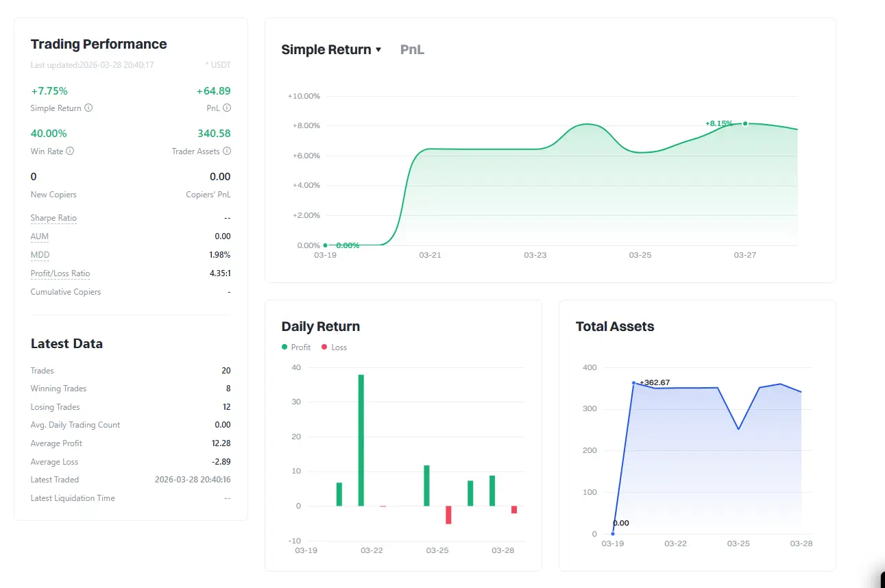Click info icon next to Simple Return
The image size is (885, 588).
pos(88,108)
